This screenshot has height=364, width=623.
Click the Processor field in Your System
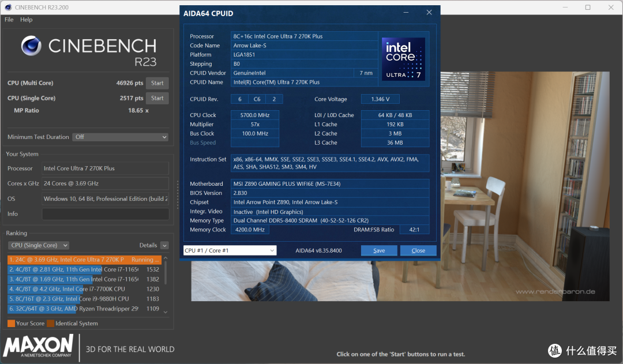(x=106, y=168)
